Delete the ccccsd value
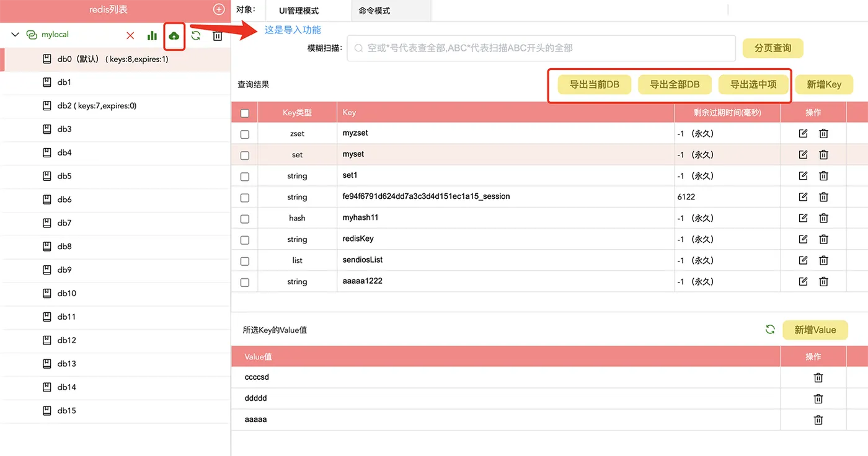The width and height of the screenshot is (868, 456). 818,377
